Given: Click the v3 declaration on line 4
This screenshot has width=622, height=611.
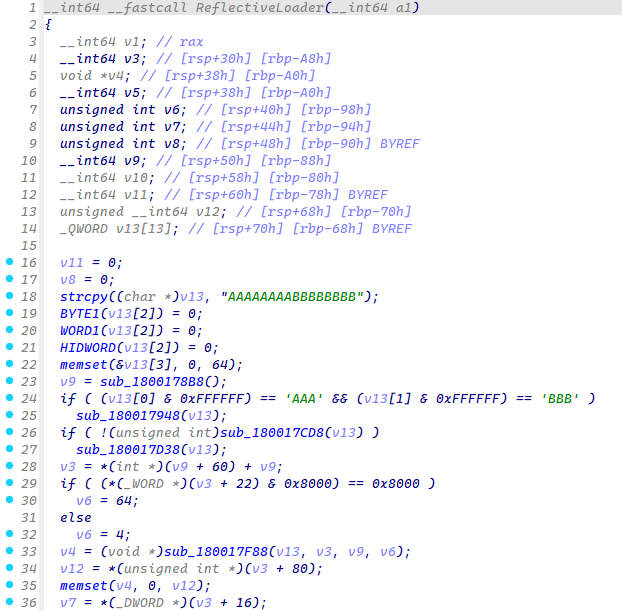Looking at the screenshot, I should coord(103,59).
